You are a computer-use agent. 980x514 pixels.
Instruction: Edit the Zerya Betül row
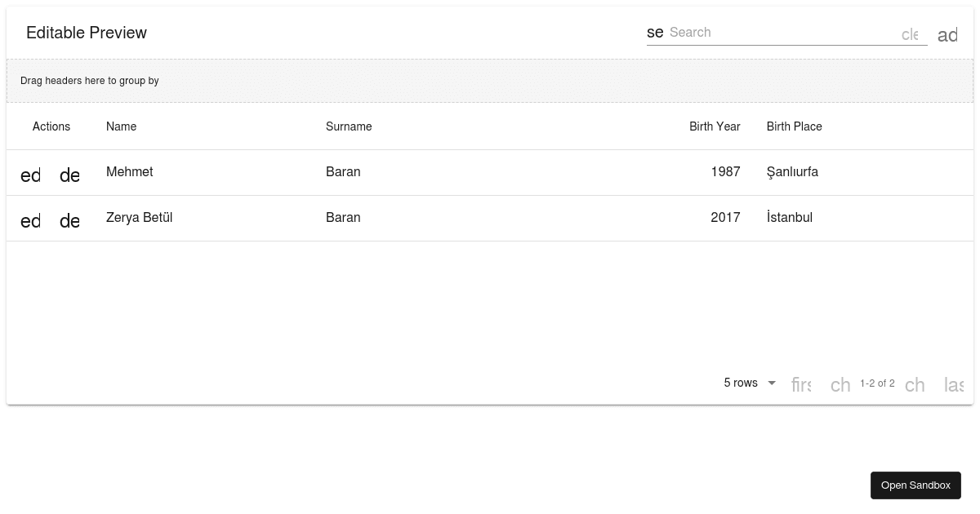pyautogui.click(x=30, y=220)
